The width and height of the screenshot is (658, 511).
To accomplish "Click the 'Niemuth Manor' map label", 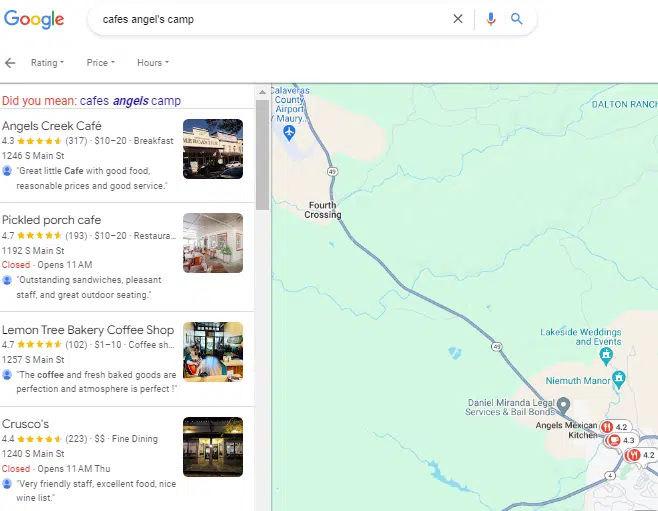I will point(577,381).
